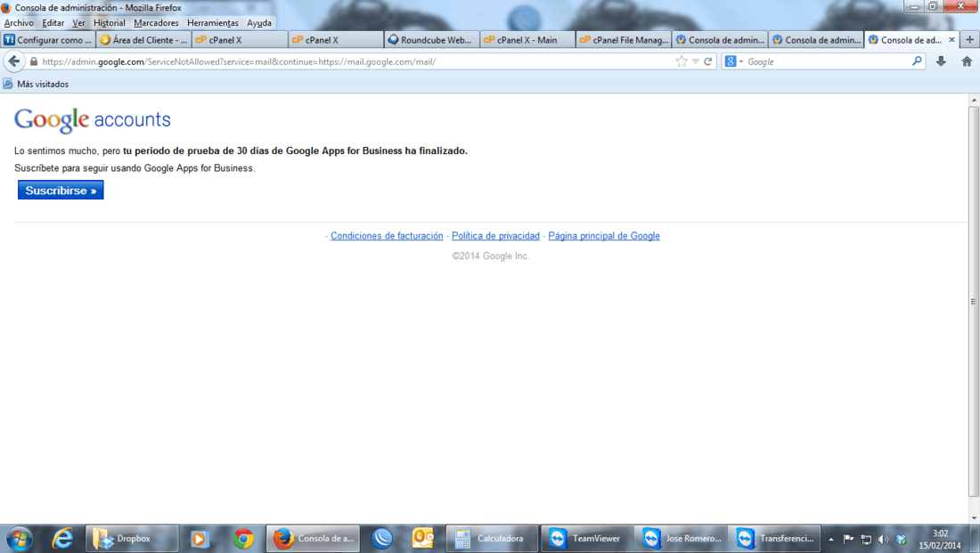Go to the Firefox Home icon

pos(967,61)
